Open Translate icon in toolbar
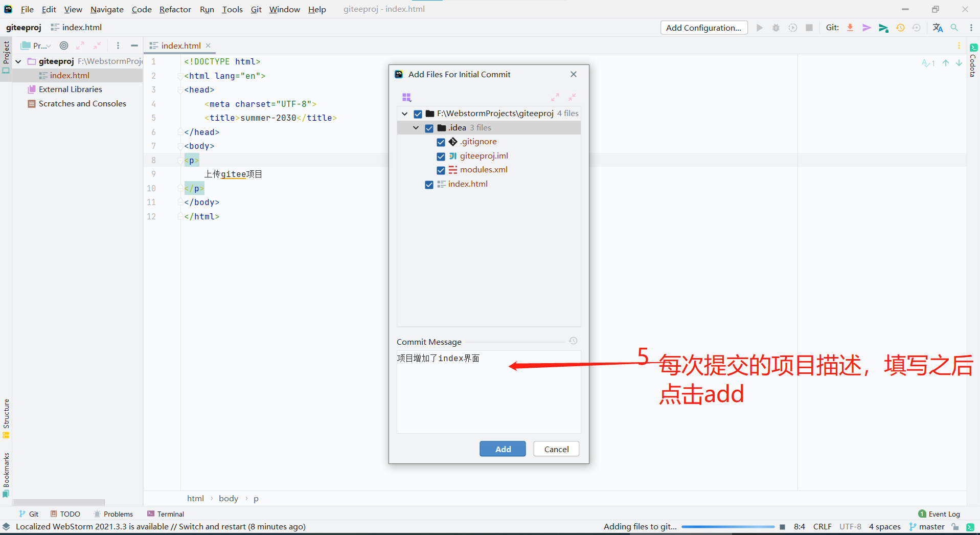 [x=938, y=28]
